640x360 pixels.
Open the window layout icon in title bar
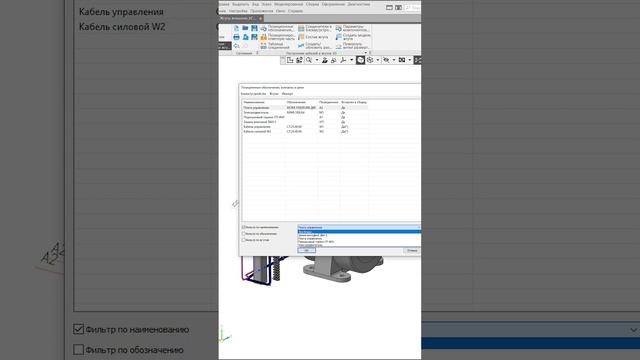coord(389,7)
